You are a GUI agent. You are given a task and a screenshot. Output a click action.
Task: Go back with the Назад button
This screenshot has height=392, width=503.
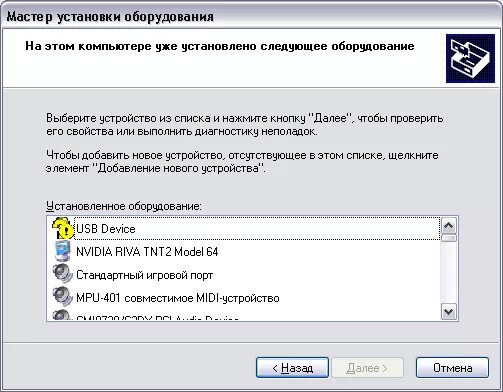point(292,368)
